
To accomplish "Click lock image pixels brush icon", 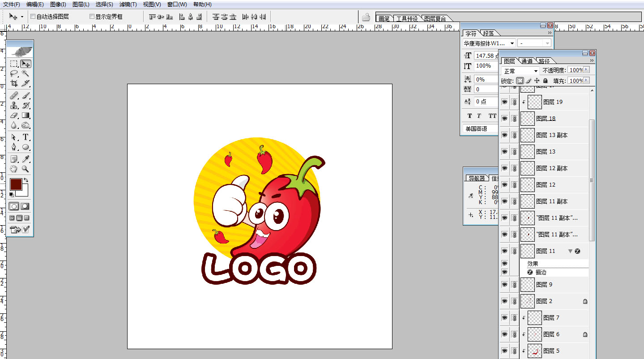I will coord(529,81).
